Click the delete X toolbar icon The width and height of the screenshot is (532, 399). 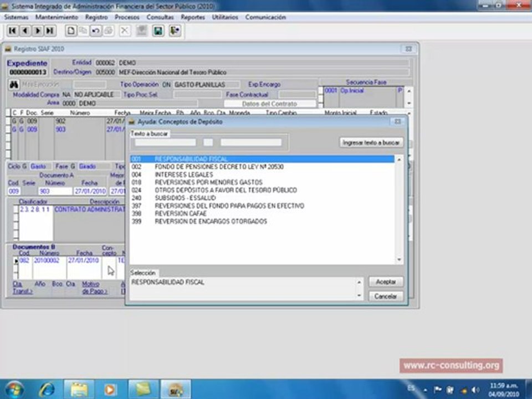[125, 31]
